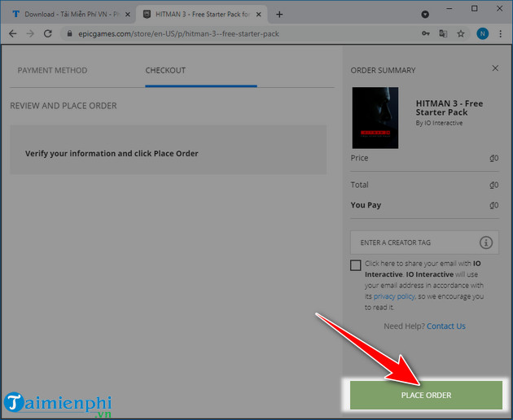The image size is (513, 420).
Task: Bookmark this page with the star icon
Action: click(462, 33)
